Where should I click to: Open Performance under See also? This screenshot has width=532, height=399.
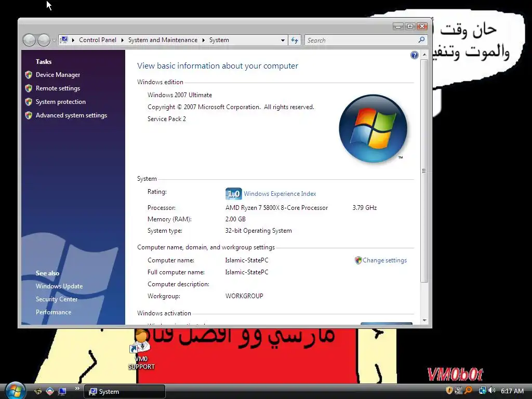pyautogui.click(x=54, y=312)
